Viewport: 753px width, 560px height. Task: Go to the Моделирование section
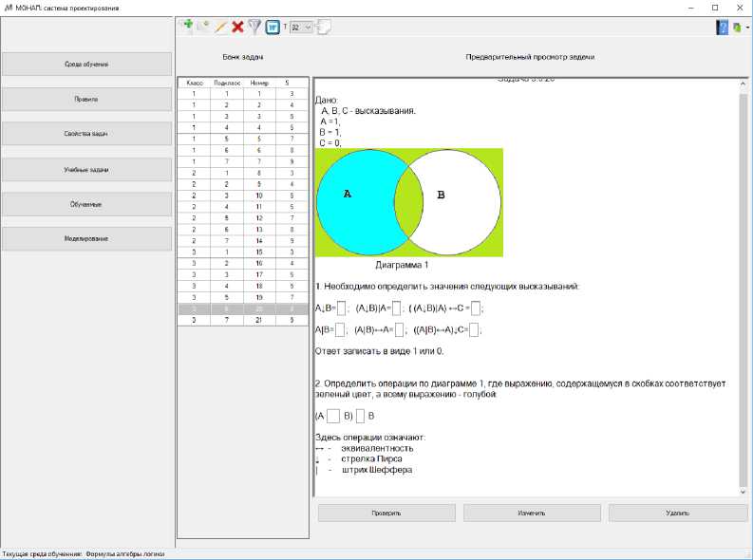coord(86,238)
